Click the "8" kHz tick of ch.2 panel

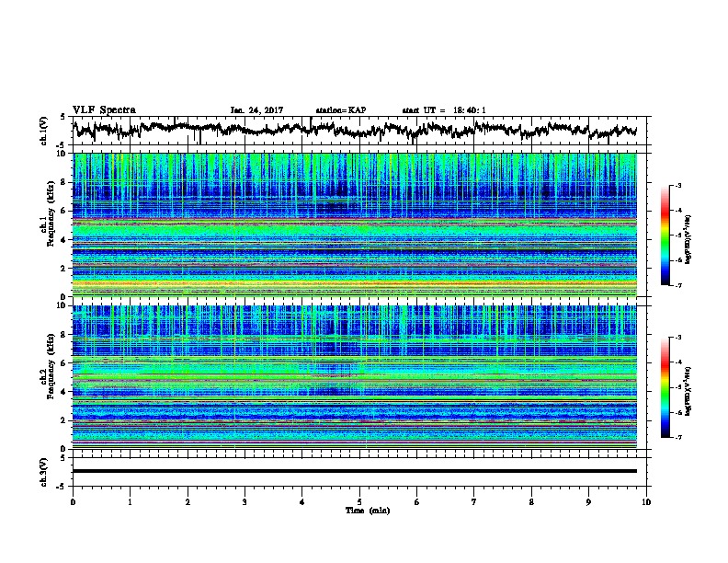click(x=64, y=335)
